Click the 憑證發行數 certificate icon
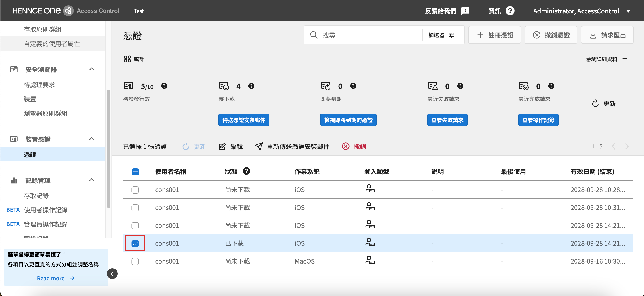Viewport: 644px width, 296px height. pos(129,86)
